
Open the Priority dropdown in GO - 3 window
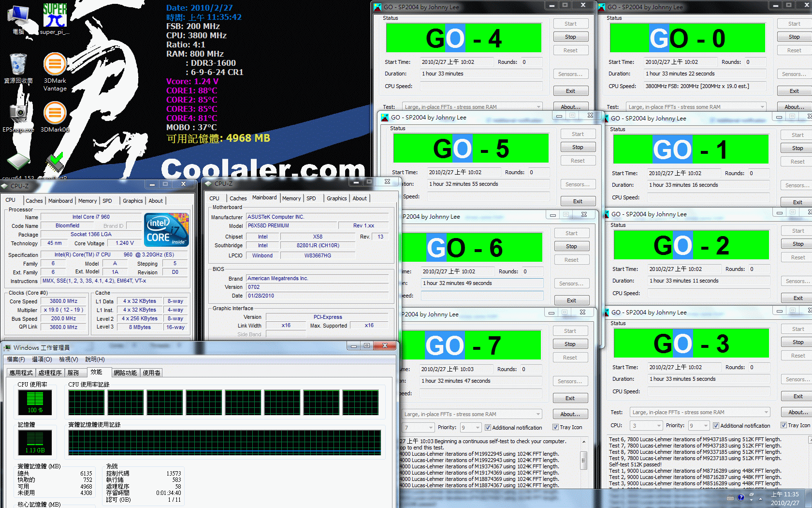tap(699, 426)
